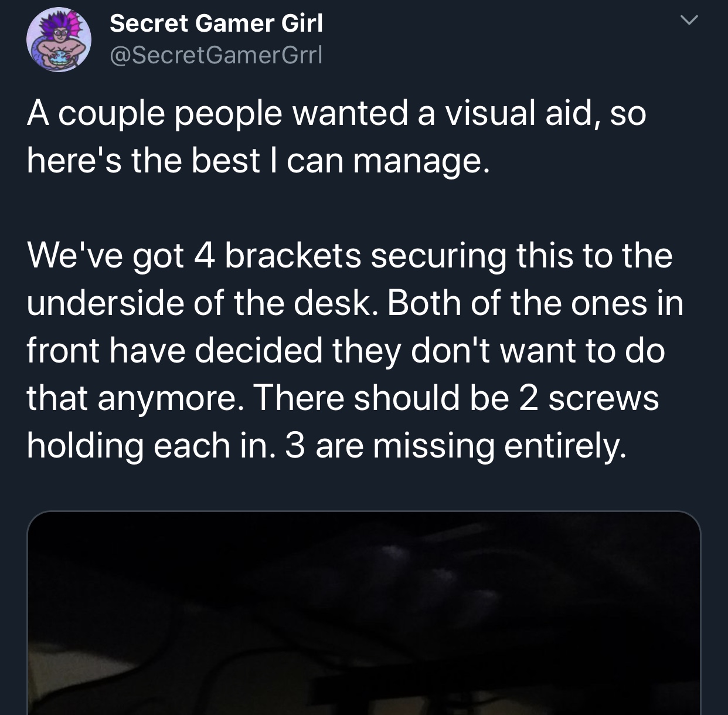
Task: Click the word "brackets" in the tweet
Action: tap(292, 256)
